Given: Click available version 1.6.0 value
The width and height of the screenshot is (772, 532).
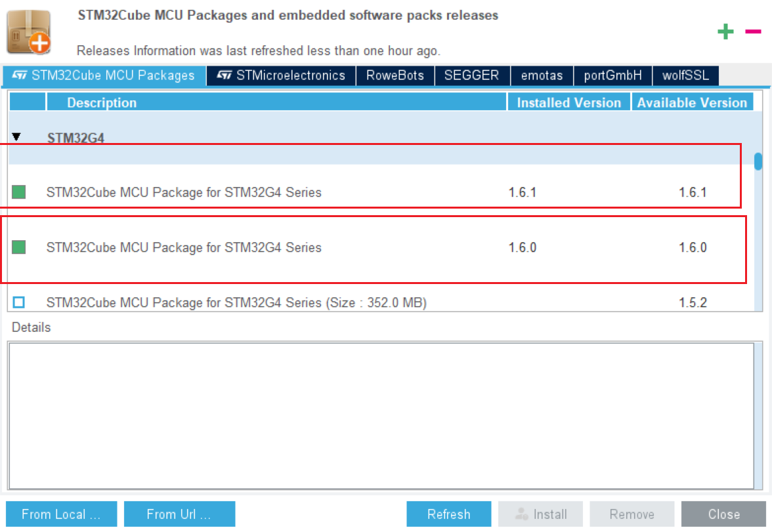Looking at the screenshot, I should pyautogui.click(x=693, y=247).
